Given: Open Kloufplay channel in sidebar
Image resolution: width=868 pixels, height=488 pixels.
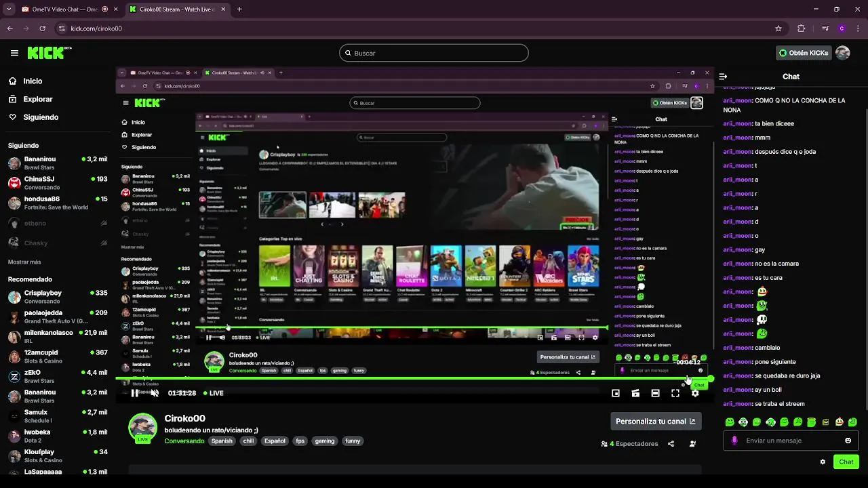Looking at the screenshot, I should 58,455.
